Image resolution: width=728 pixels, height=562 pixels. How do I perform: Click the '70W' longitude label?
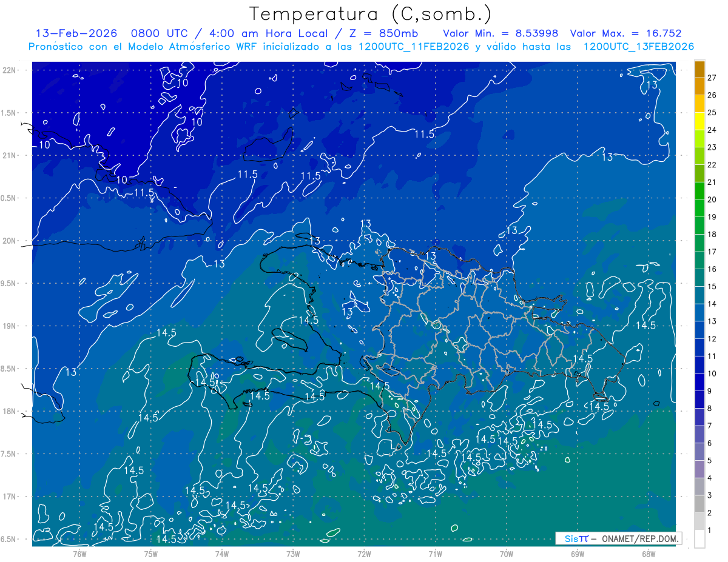click(507, 554)
